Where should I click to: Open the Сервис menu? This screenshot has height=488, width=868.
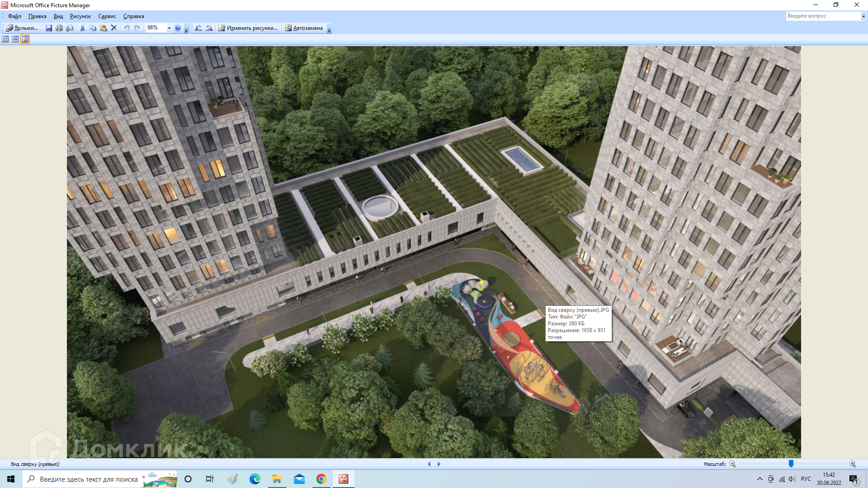pos(107,16)
